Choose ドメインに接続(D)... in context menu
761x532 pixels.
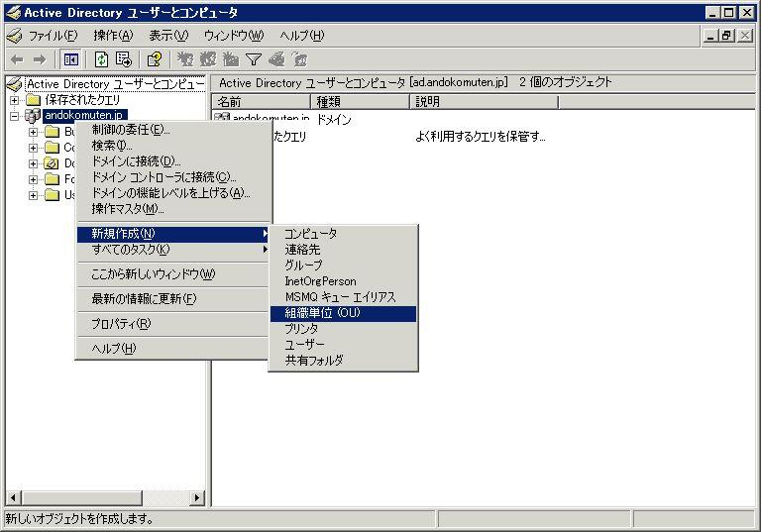coord(172,161)
